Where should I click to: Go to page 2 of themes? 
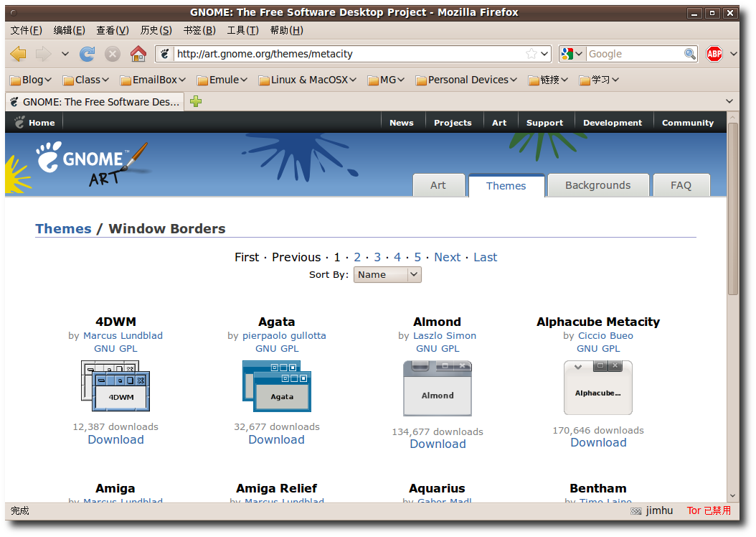click(x=357, y=257)
